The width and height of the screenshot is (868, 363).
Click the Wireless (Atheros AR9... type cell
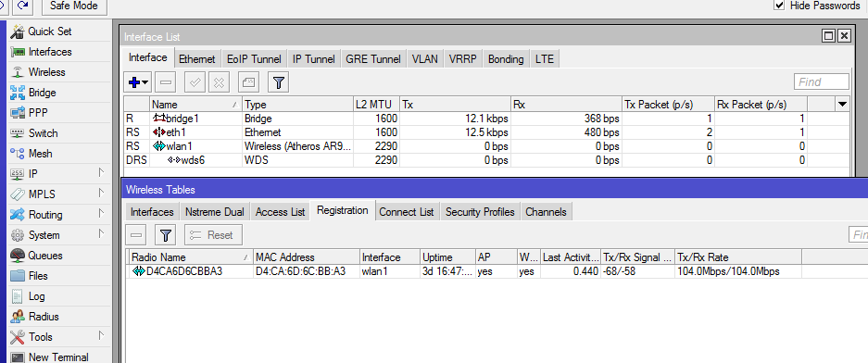point(297,146)
